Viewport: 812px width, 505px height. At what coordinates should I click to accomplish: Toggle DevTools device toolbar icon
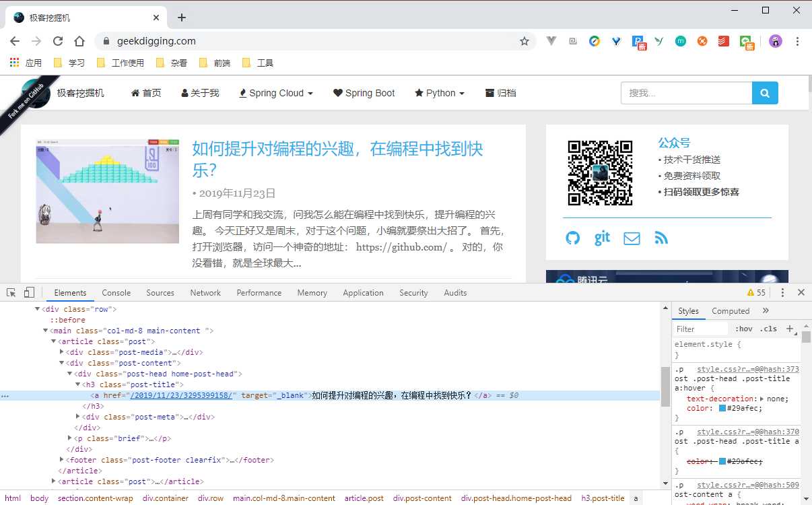pos(29,292)
